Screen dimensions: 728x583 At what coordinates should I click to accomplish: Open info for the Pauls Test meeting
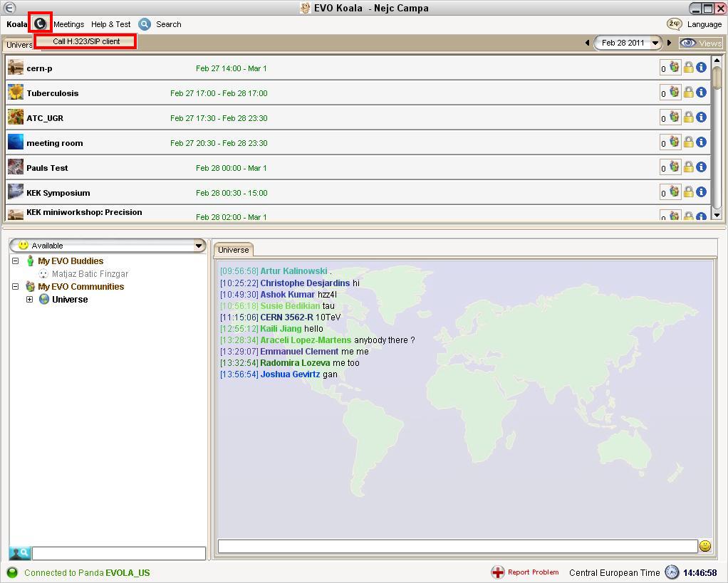[701, 167]
